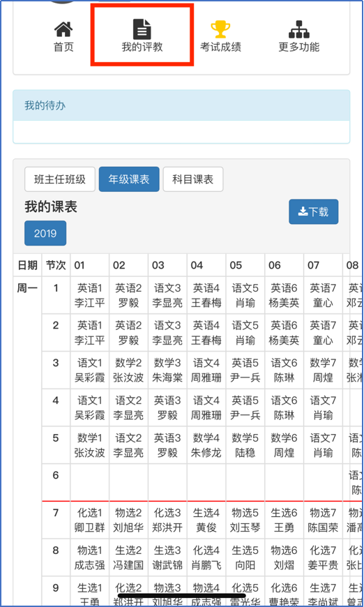The height and width of the screenshot is (607, 364).
Task: Select period 3 cell 语文1 吴彩霞
Action: click(90, 370)
